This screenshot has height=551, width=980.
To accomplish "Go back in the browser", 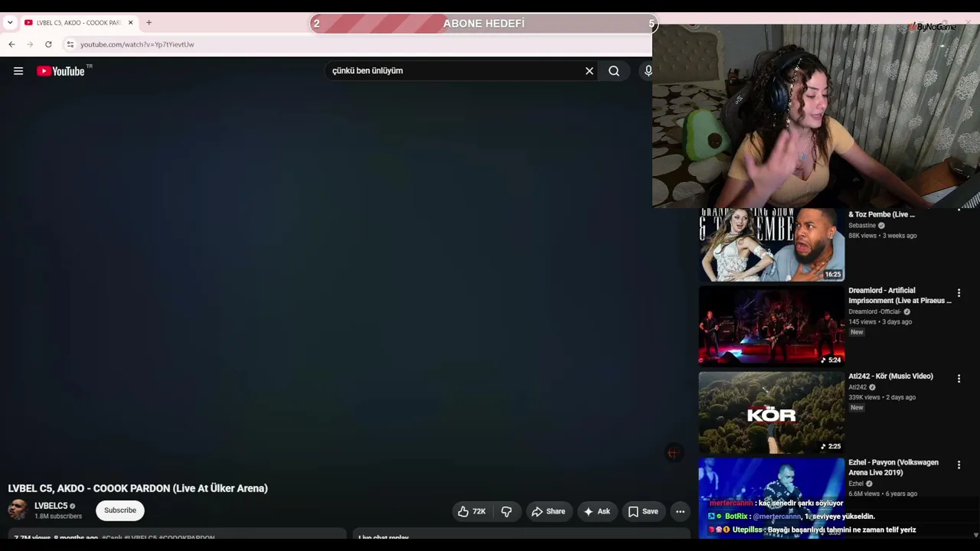I will click(11, 44).
